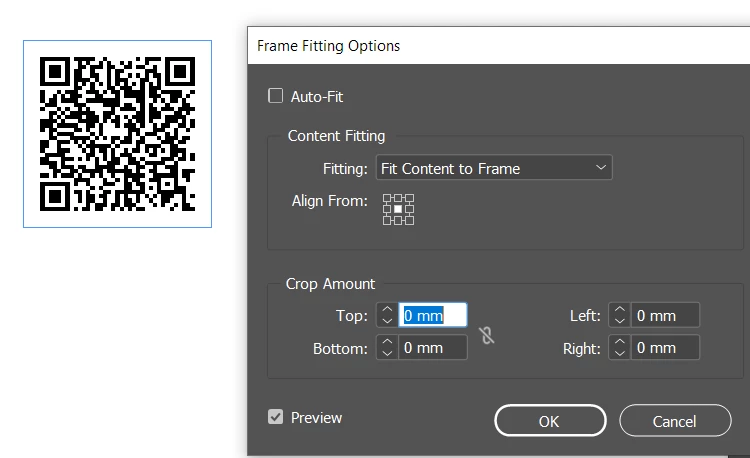Increase Bottom crop amount with up arrow
750x458 pixels.
387,342
